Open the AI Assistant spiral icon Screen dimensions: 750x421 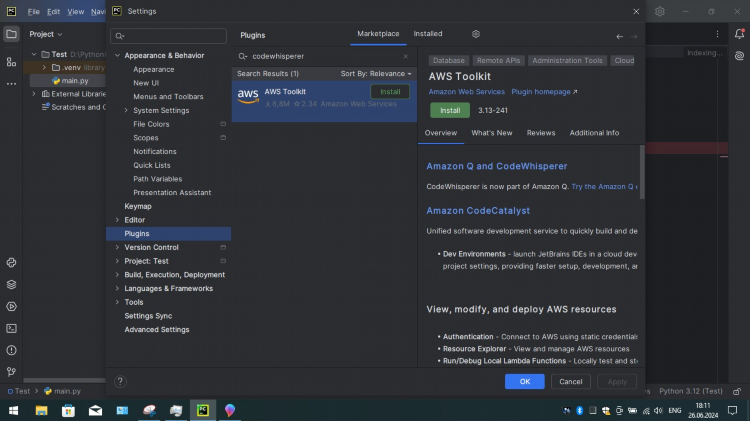[x=739, y=56]
